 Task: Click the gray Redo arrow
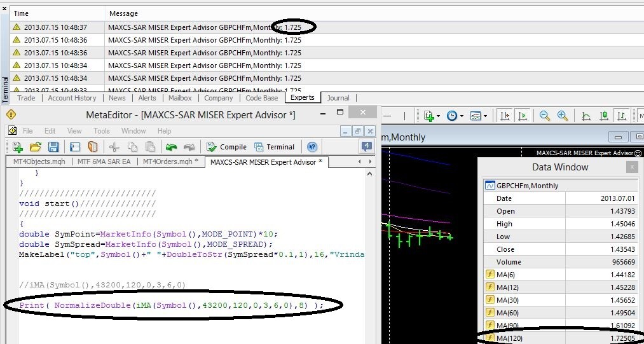(x=189, y=147)
